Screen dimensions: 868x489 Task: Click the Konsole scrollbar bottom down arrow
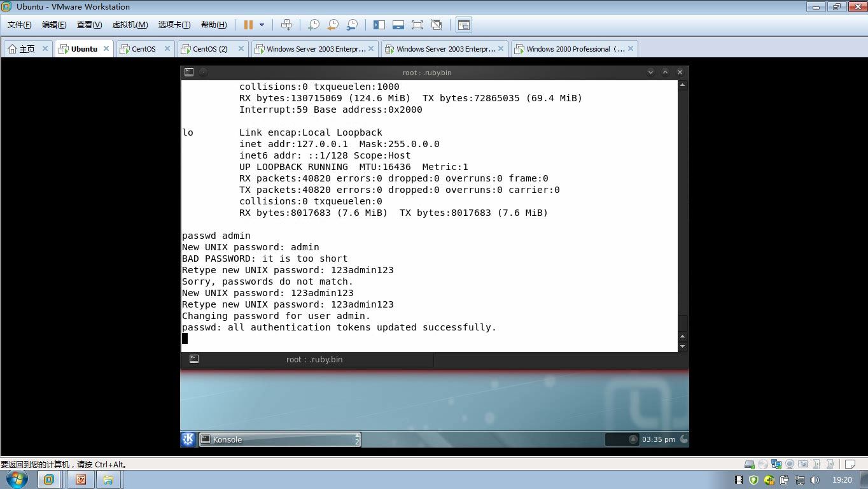[x=683, y=347]
